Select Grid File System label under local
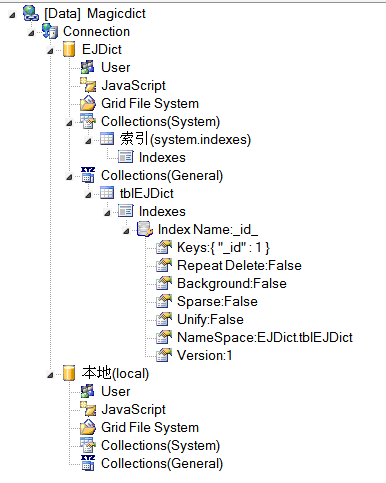Image resolution: width=386 pixels, height=483 pixels. [150, 428]
